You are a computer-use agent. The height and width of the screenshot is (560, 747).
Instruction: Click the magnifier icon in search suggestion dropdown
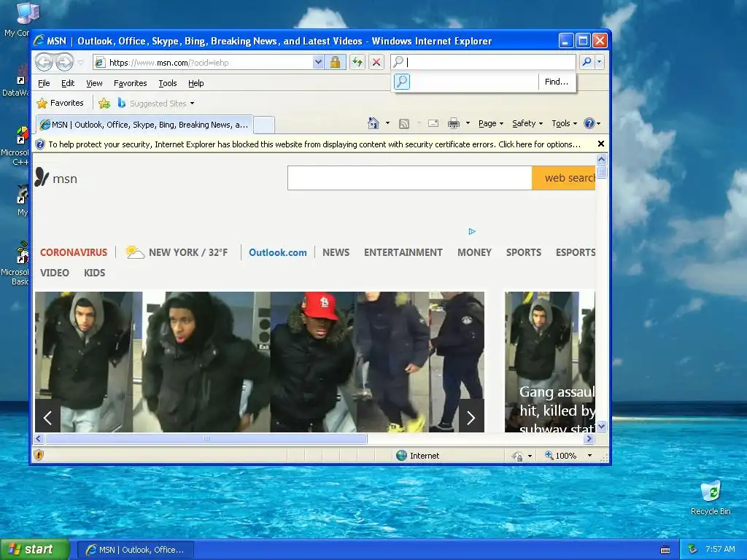(402, 82)
